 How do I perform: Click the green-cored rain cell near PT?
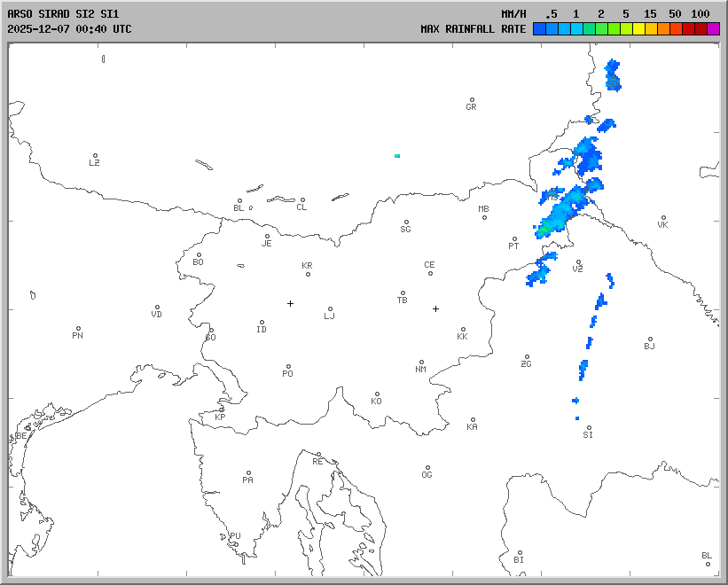(546, 228)
